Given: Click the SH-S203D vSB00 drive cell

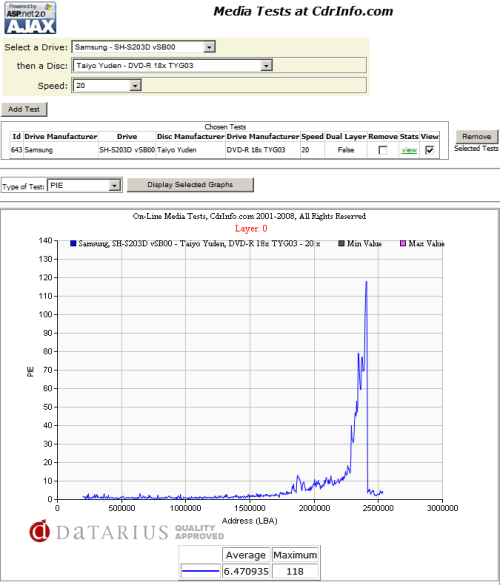Looking at the screenshot, I should [x=127, y=150].
